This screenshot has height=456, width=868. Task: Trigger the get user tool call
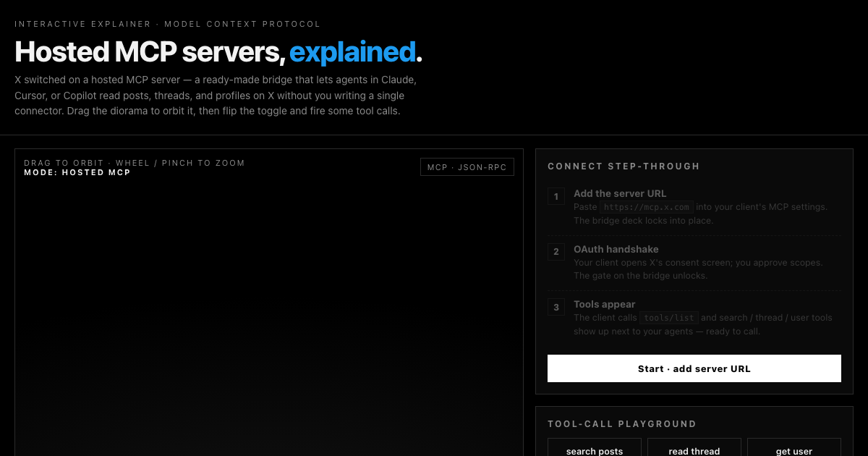point(794,447)
